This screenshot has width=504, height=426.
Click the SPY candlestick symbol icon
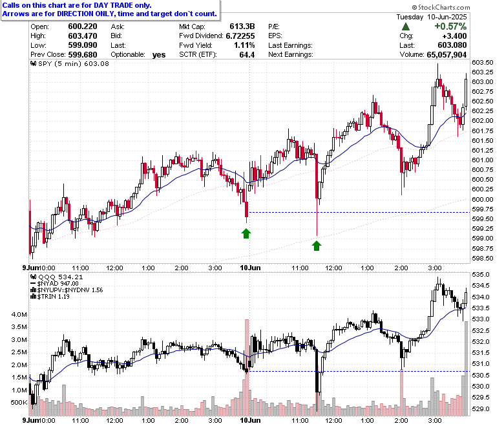coord(33,63)
